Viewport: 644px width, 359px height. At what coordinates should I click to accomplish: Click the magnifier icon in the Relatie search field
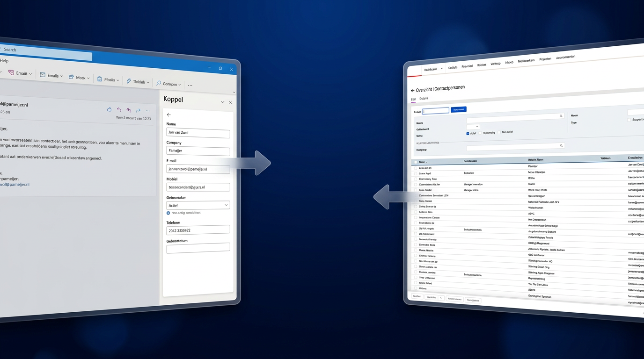[561, 116]
